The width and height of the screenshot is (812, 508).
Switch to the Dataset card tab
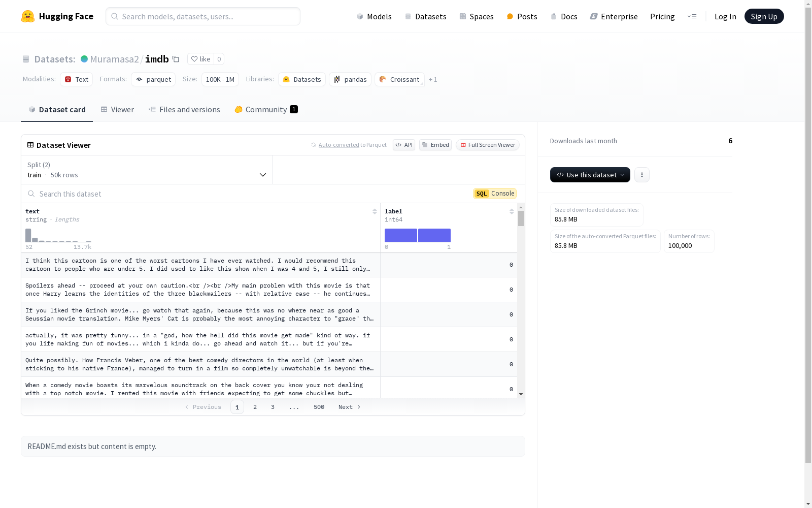click(x=57, y=110)
